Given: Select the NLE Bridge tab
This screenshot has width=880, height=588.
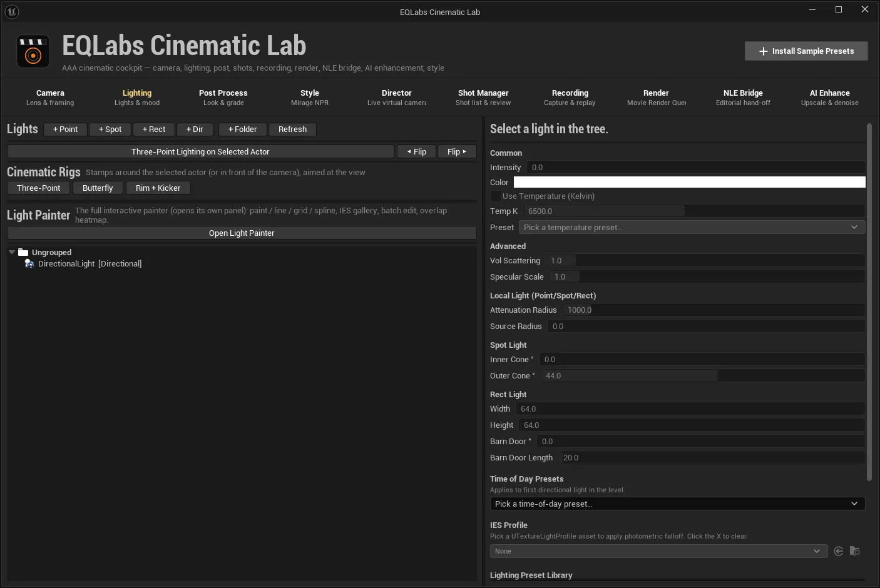Looking at the screenshot, I should point(743,98).
